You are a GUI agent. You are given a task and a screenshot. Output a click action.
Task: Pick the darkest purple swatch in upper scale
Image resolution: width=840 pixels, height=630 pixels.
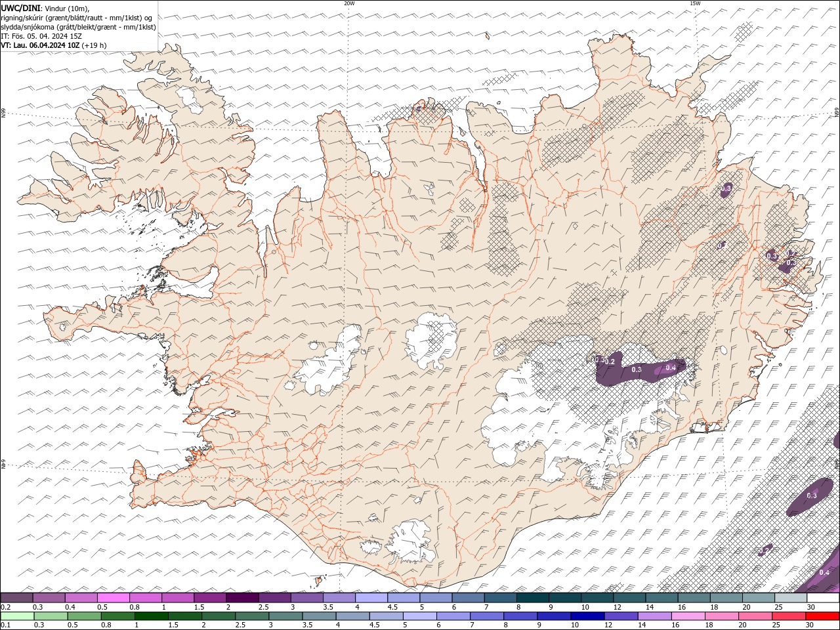click(242, 598)
